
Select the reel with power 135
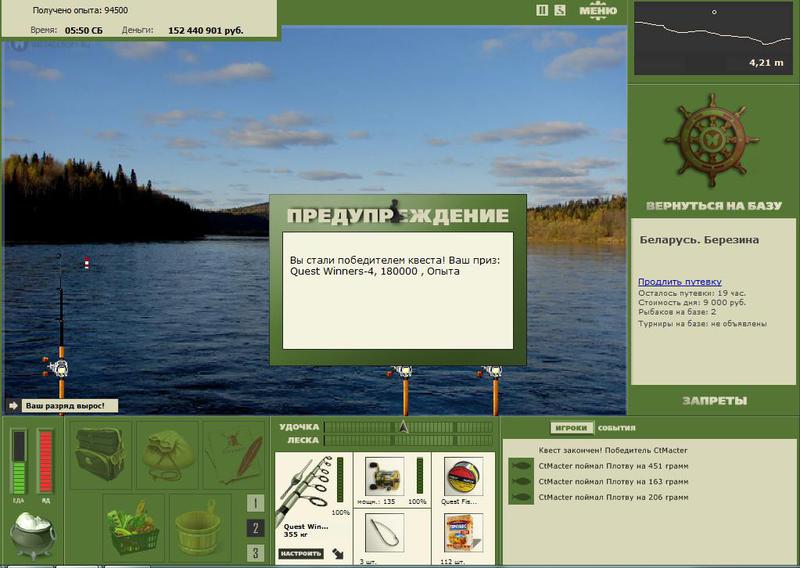(x=384, y=476)
